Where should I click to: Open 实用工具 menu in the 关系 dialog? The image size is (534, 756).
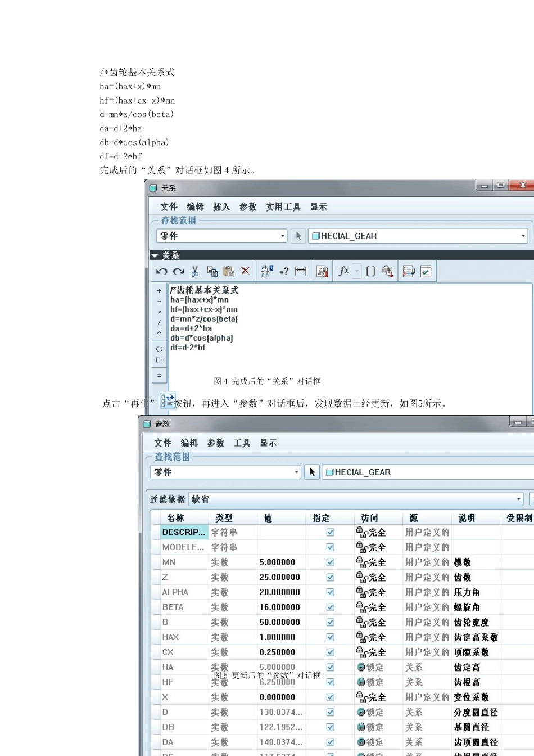(x=283, y=207)
